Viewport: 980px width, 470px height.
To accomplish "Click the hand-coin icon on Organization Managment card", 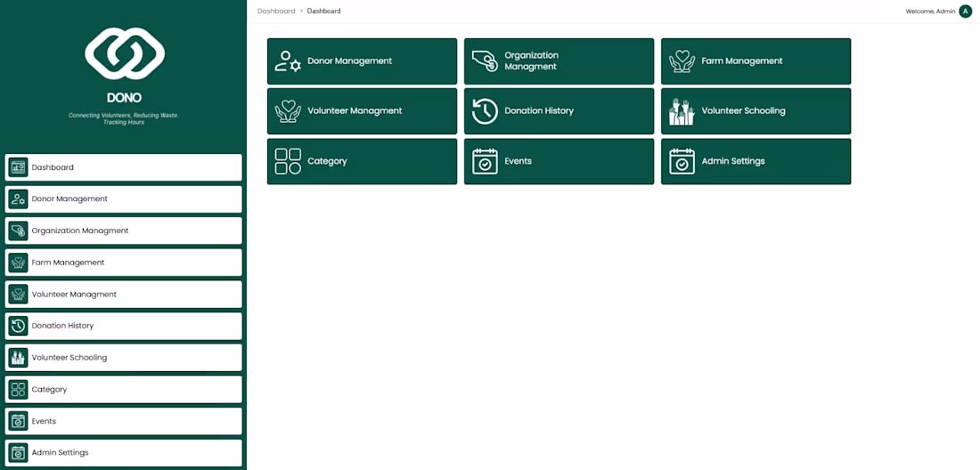I will click(x=485, y=61).
